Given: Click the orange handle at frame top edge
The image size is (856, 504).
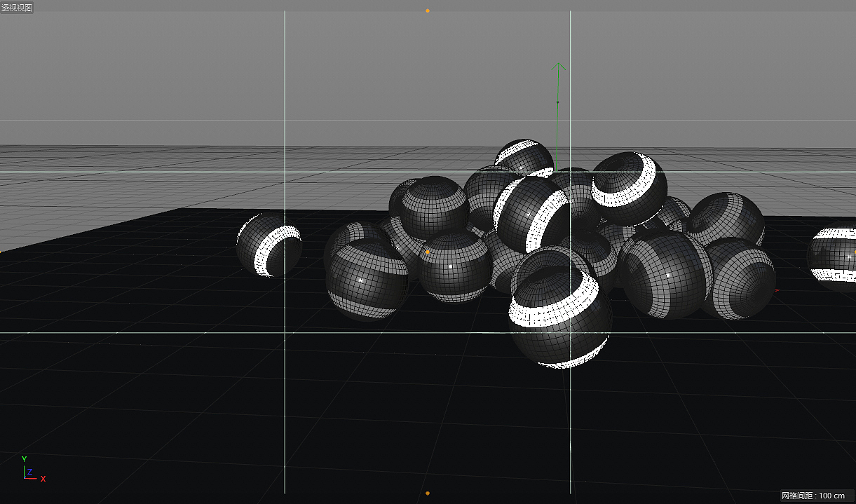Looking at the screenshot, I should pos(428,11).
